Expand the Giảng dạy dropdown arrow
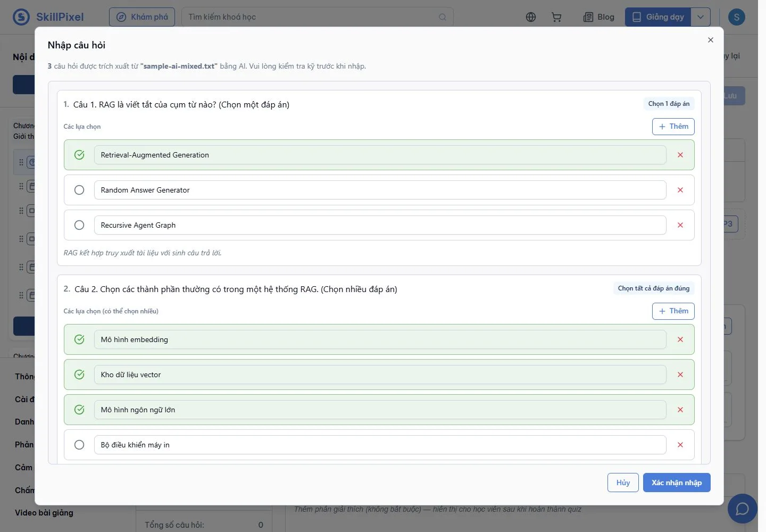This screenshot has width=766, height=532. pos(701,17)
